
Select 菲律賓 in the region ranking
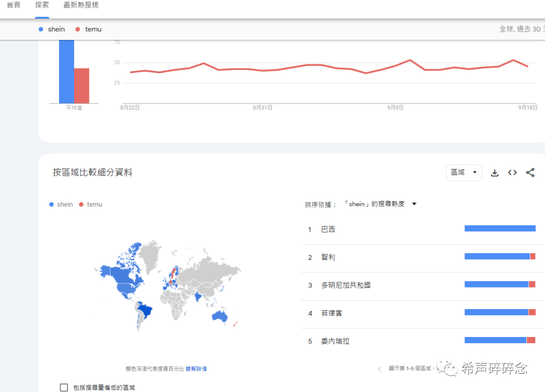pyautogui.click(x=332, y=313)
